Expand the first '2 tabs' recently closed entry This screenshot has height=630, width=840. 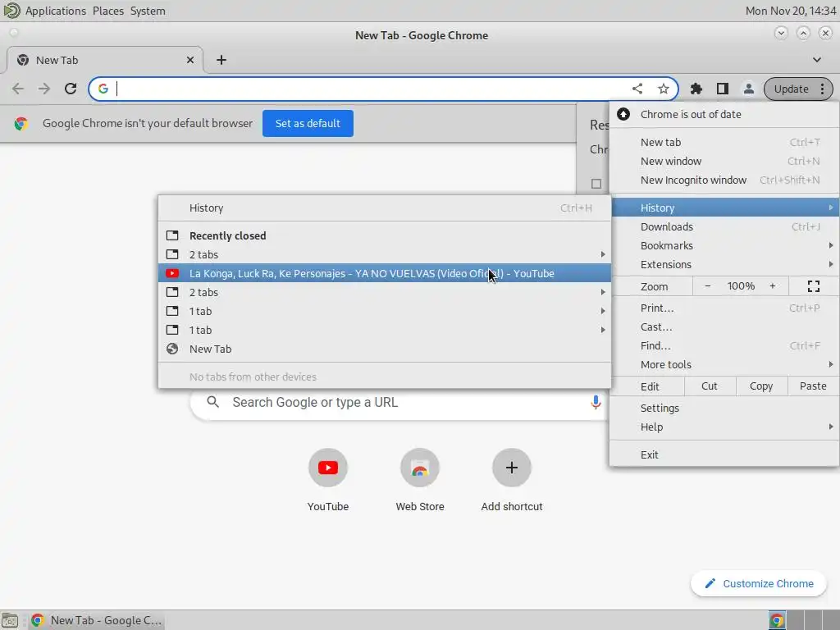point(385,255)
